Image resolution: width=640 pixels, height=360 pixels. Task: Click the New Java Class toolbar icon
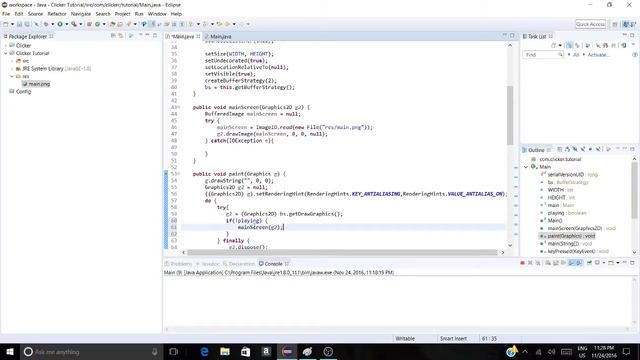[x=97, y=24]
